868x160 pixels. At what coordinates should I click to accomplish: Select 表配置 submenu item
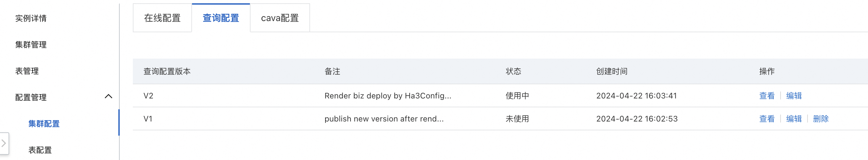pos(40,150)
